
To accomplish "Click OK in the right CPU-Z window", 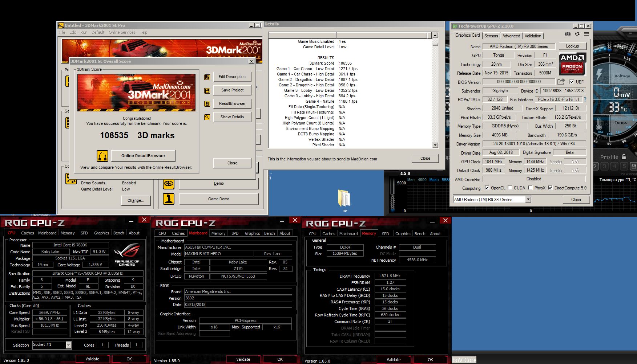I will click(x=430, y=360).
